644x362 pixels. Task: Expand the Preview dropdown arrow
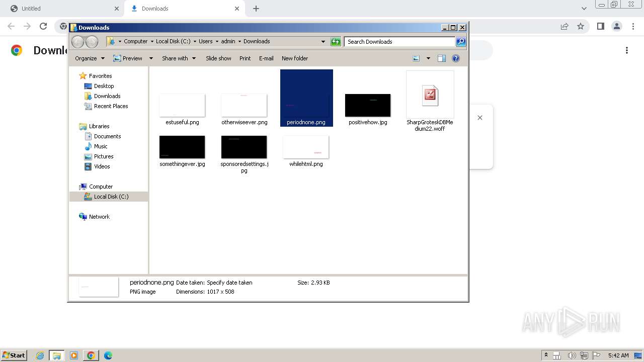tap(150, 58)
